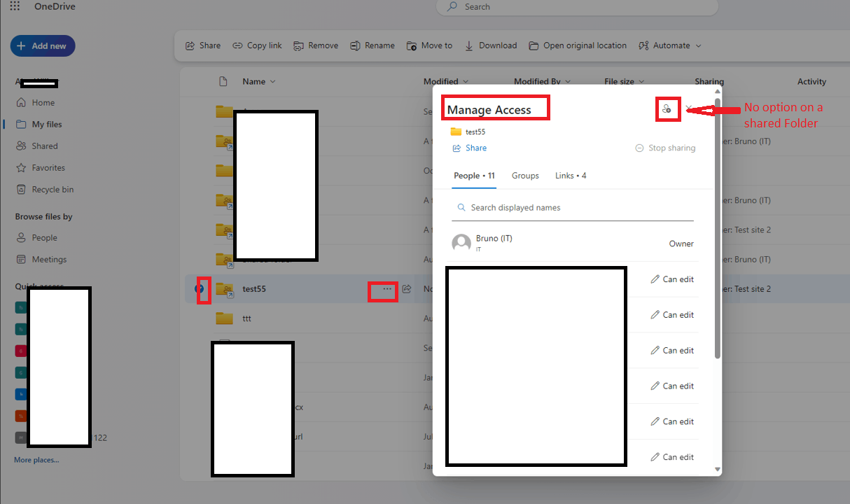Viewport: 850px width, 504px height.
Task: Click the Search displayed names field
Action: pyautogui.click(x=573, y=208)
